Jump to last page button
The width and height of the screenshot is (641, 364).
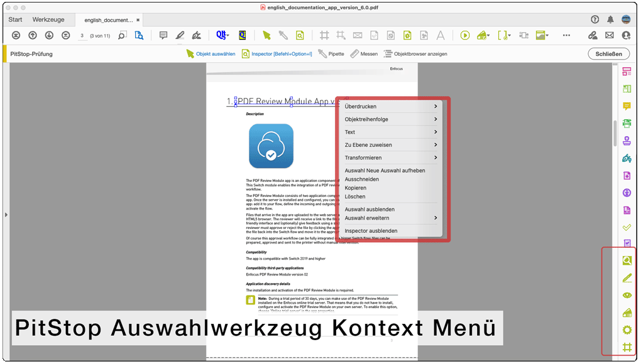click(x=65, y=36)
